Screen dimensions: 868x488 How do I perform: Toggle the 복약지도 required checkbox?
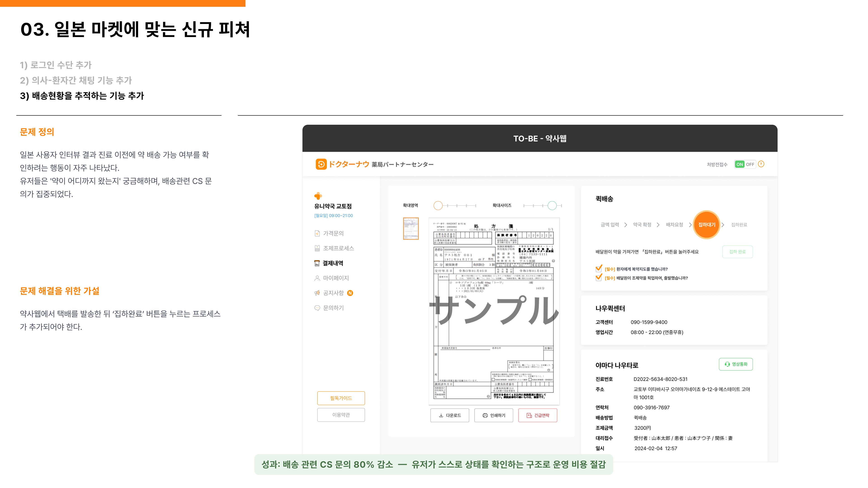[x=599, y=268]
